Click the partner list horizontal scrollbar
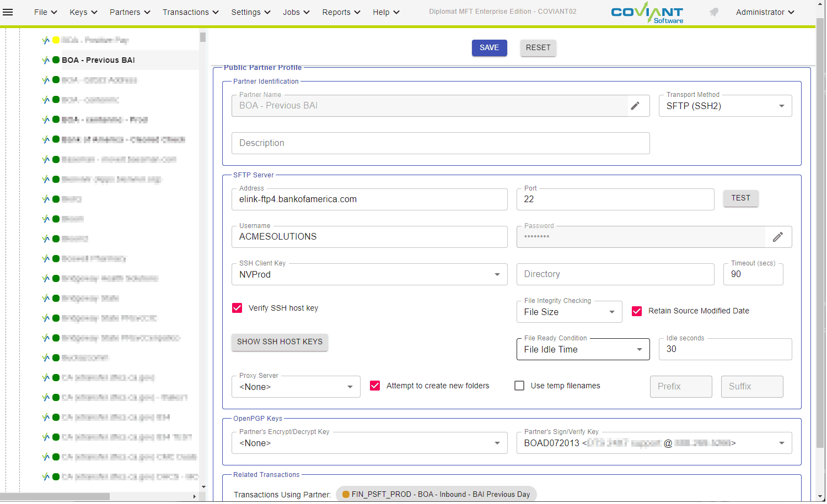827x504 pixels. 55,496
